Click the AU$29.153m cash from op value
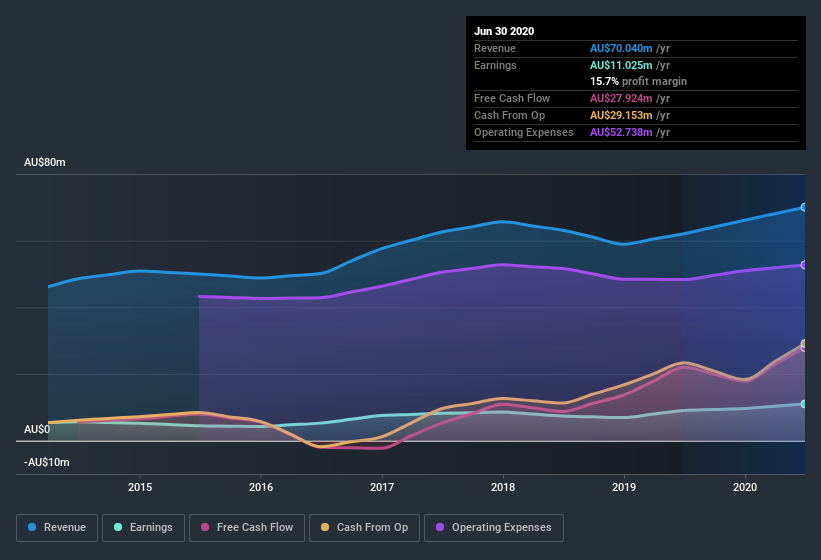The image size is (821, 560). 621,115
